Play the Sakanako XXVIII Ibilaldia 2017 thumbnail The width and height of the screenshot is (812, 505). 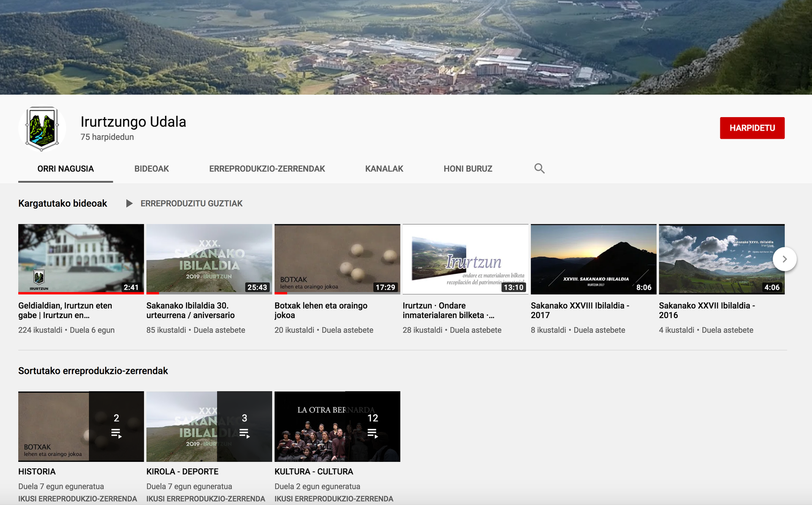[x=593, y=259]
